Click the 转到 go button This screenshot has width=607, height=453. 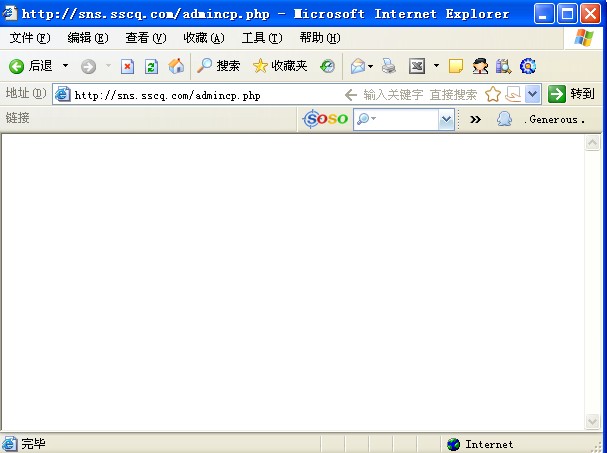tap(571, 94)
